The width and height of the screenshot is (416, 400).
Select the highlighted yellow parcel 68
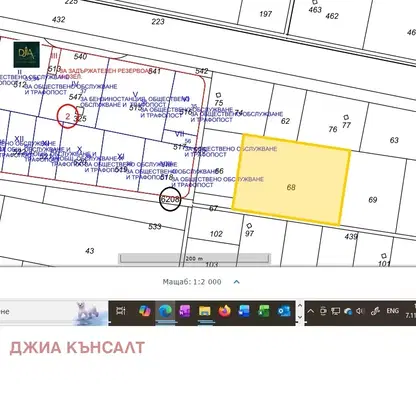click(291, 180)
